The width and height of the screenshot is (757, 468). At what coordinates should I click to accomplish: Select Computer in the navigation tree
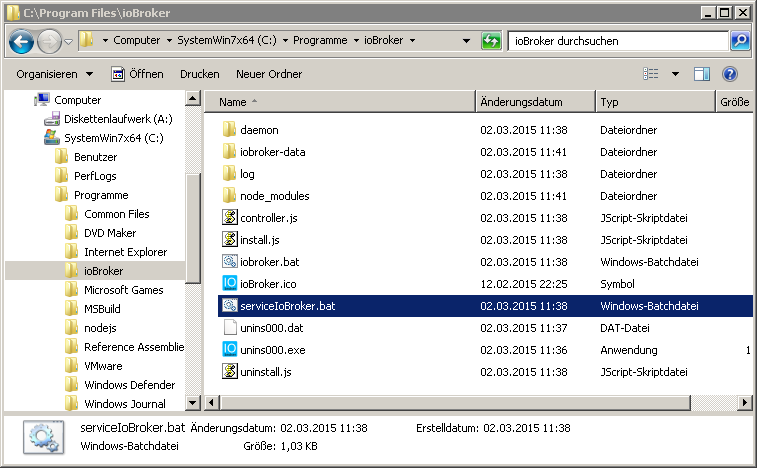coord(77,100)
